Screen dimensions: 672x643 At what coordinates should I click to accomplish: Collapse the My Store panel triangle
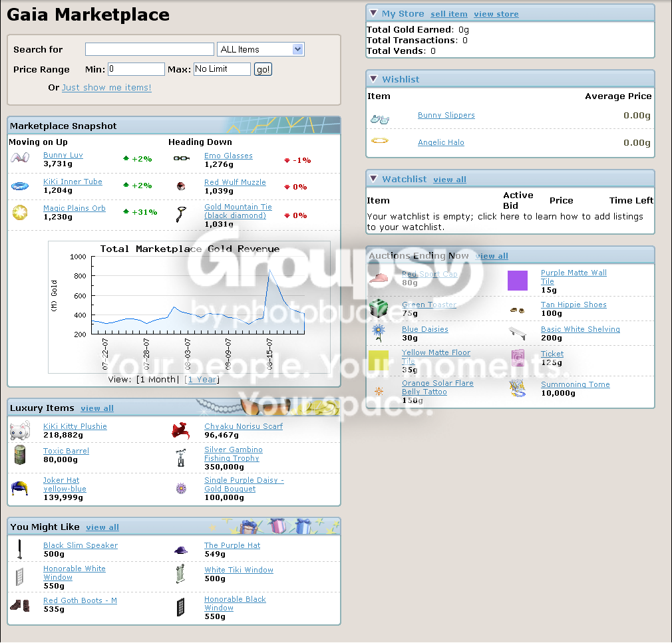[374, 13]
